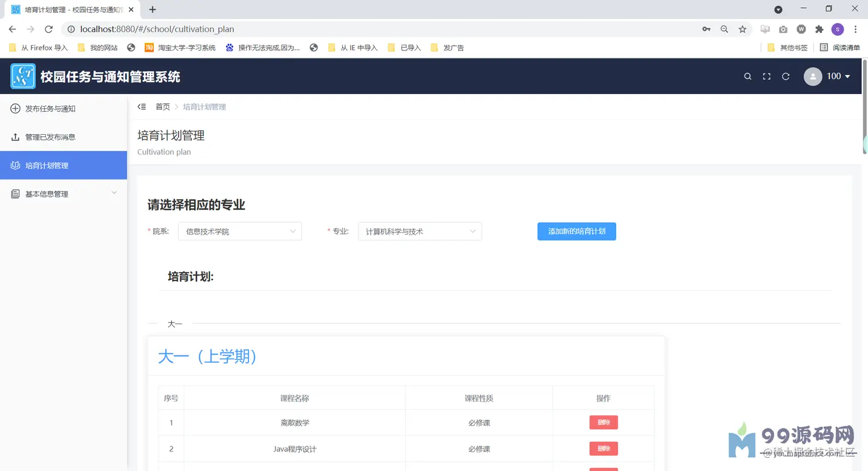
Task: Click the campus system logo icon
Action: [23, 76]
